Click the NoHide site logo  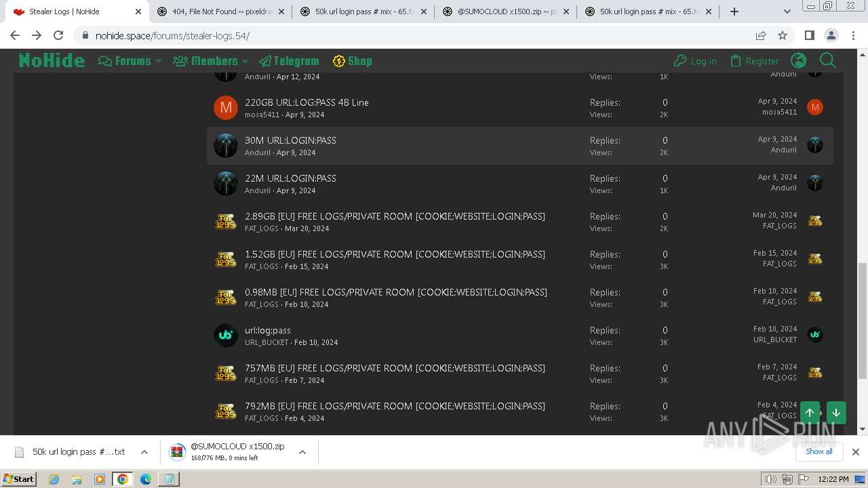tap(52, 61)
